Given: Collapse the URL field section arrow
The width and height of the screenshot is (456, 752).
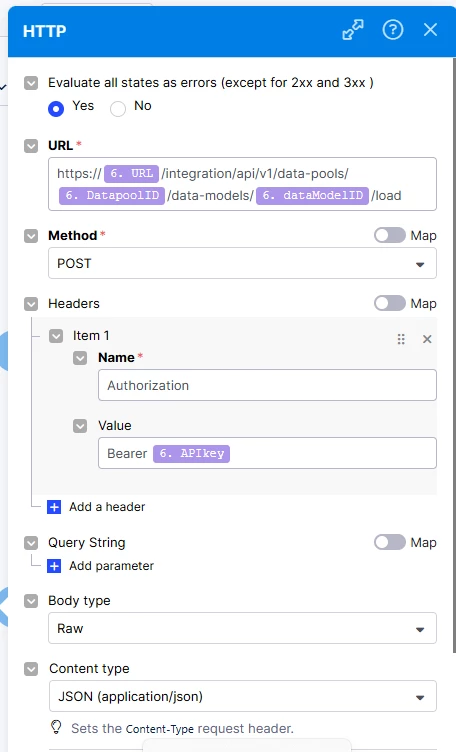Looking at the screenshot, I should coord(31,146).
